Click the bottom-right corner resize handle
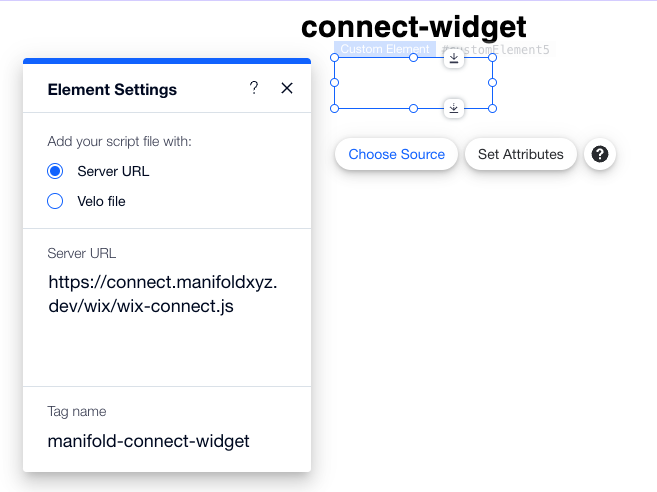This screenshot has width=657, height=492. [x=492, y=109]
